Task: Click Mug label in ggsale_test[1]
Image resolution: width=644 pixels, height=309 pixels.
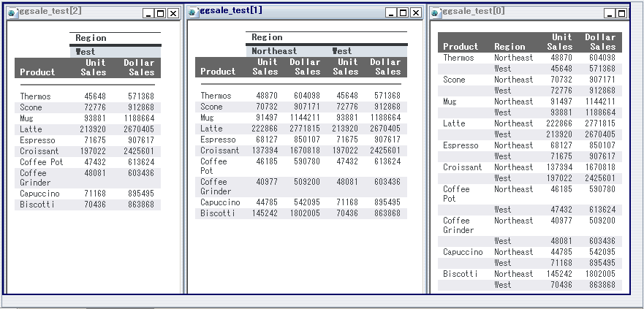Action: (x=207, y=118)
